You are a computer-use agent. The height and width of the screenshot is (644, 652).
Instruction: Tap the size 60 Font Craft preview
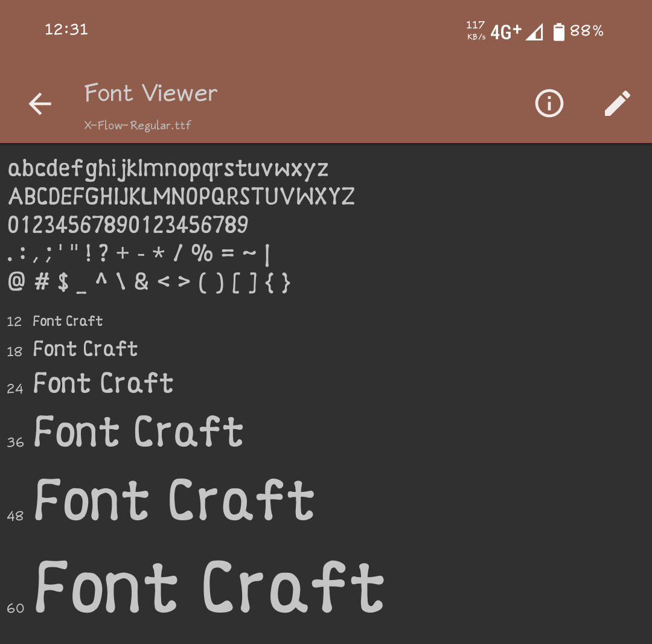209,587
